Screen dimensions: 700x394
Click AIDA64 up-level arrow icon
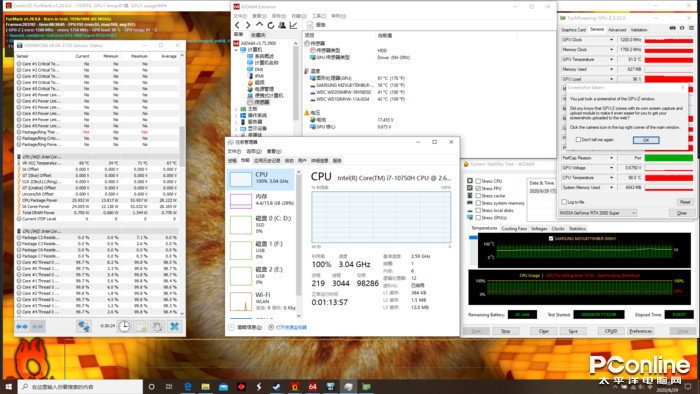pos(259,25)
